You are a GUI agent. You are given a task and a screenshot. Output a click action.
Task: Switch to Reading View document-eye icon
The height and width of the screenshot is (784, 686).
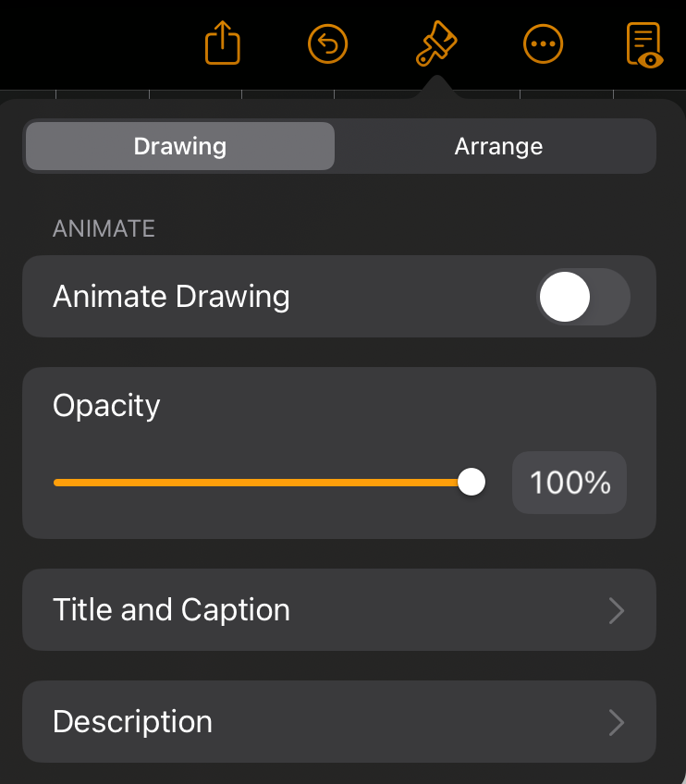tap(645, 44)
